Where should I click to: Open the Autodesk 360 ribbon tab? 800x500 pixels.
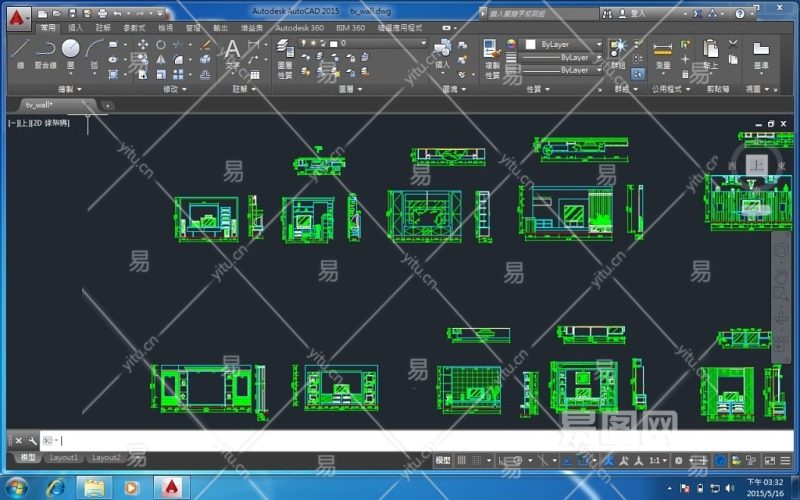point(299,28)
